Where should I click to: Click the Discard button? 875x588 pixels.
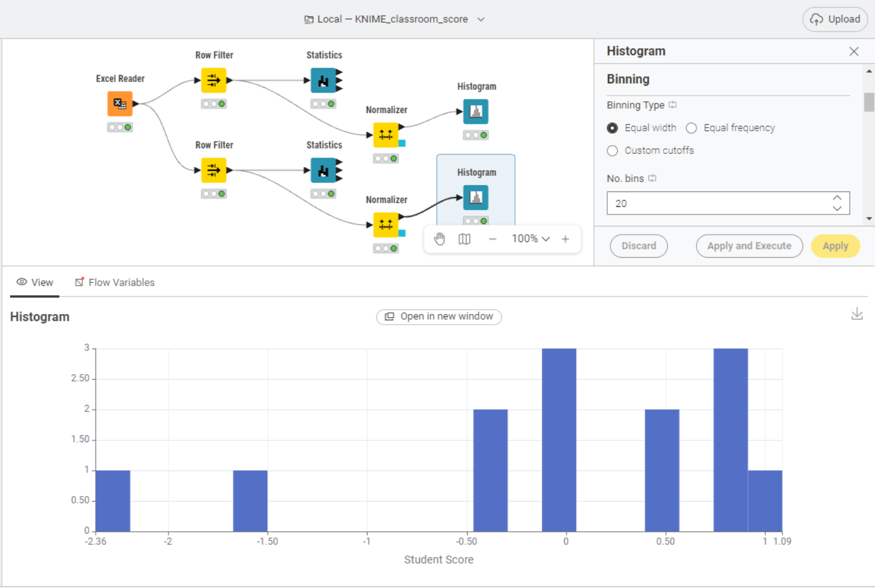tap(638, 246)
